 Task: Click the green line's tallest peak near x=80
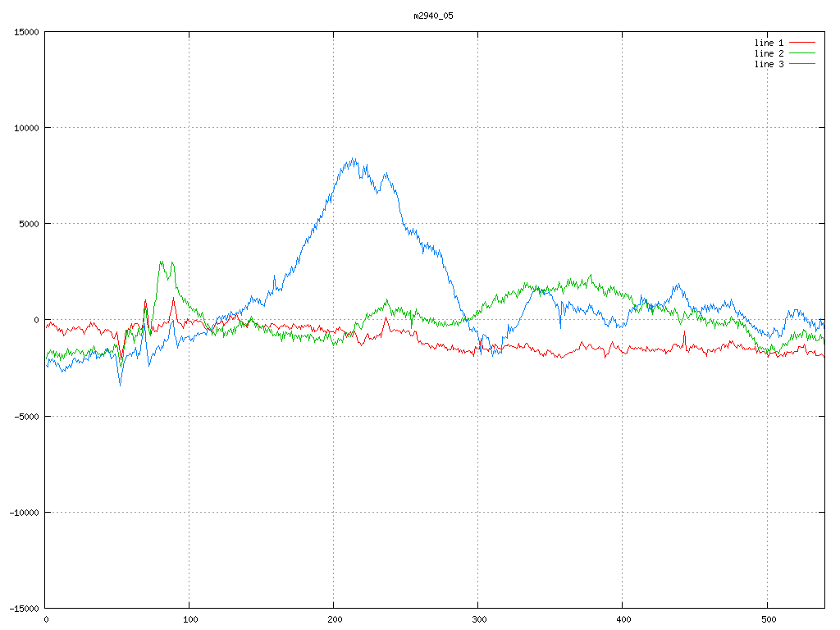(x=161, y=262)
